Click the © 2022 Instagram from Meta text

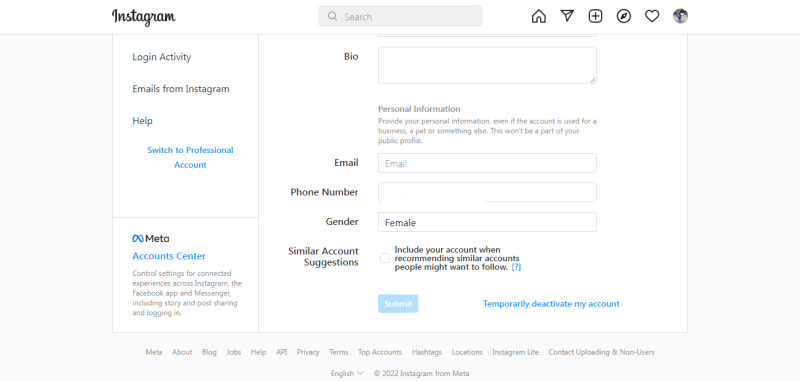coord(421,373)
